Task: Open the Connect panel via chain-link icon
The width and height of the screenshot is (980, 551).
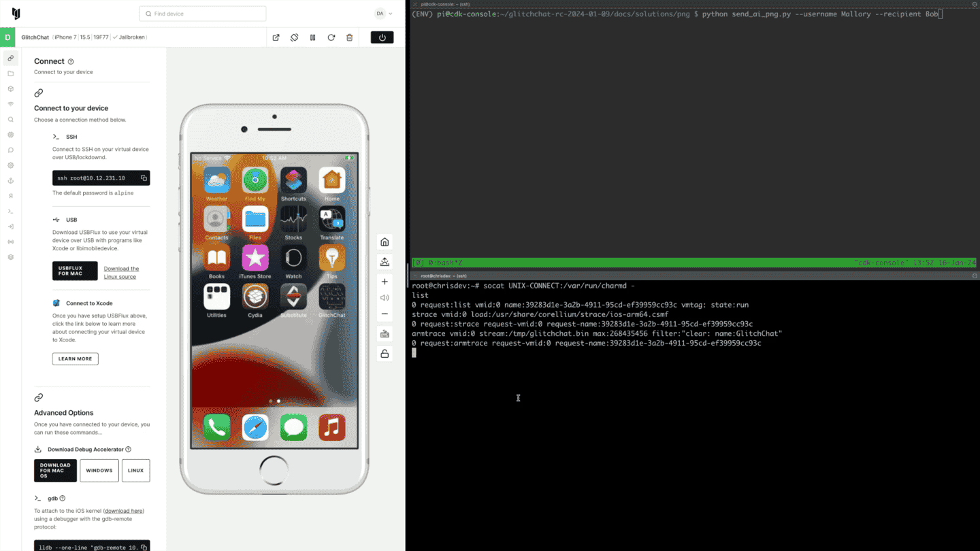Action: 10,58
